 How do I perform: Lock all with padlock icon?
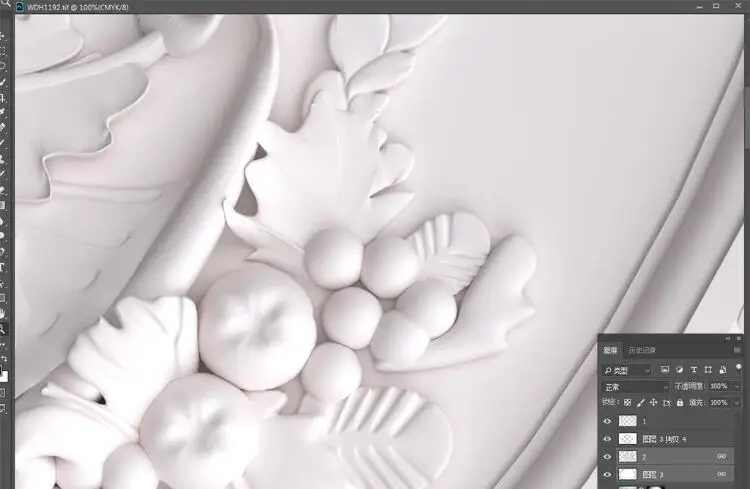coord(680,402)
